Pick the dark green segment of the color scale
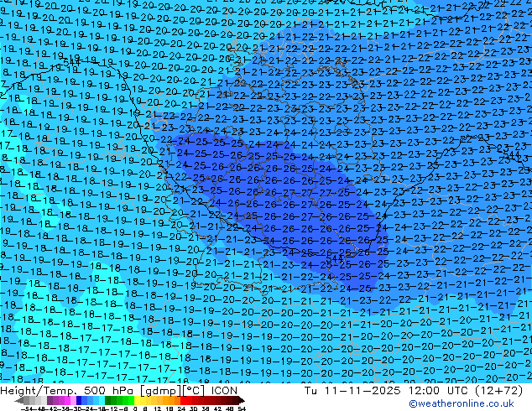532x411 pixels. point(108,400)
